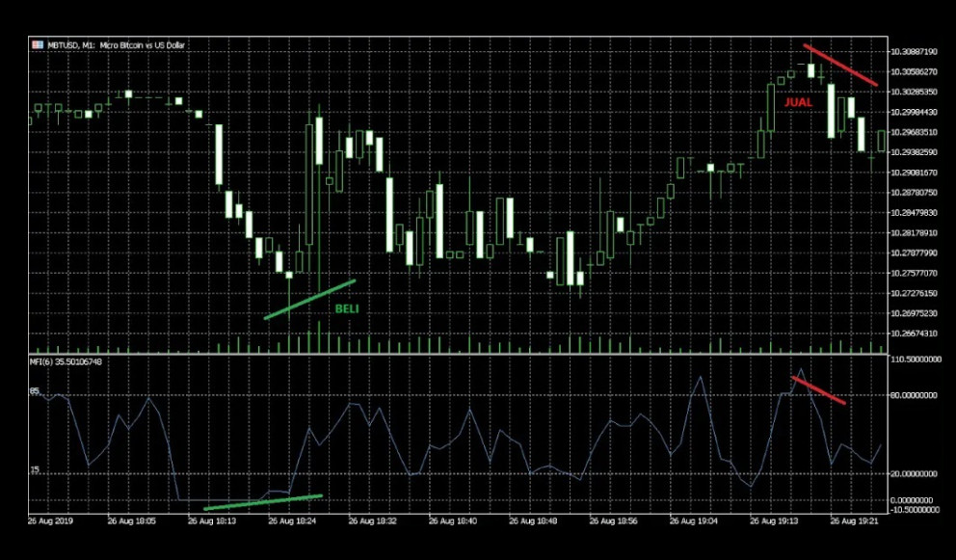The height and width of the screenshot is (560, 956).
Task: Select the red JUAL label
Action: click(x=798, y=101)
